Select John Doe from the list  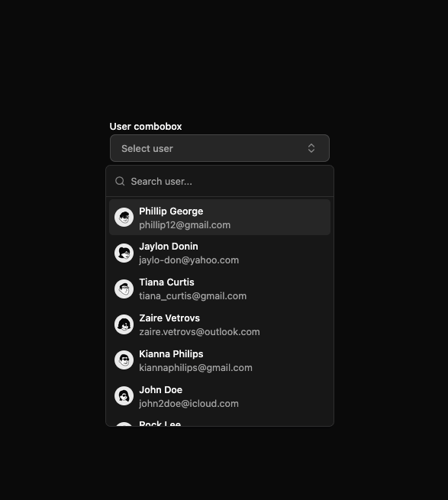[219, 396]
